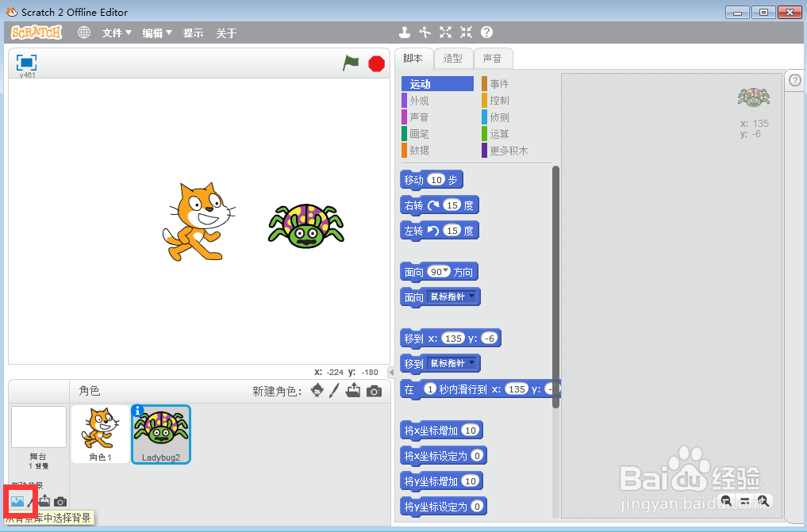Open the 提示 menu item
Screen dimensions: 807x532
193,33
